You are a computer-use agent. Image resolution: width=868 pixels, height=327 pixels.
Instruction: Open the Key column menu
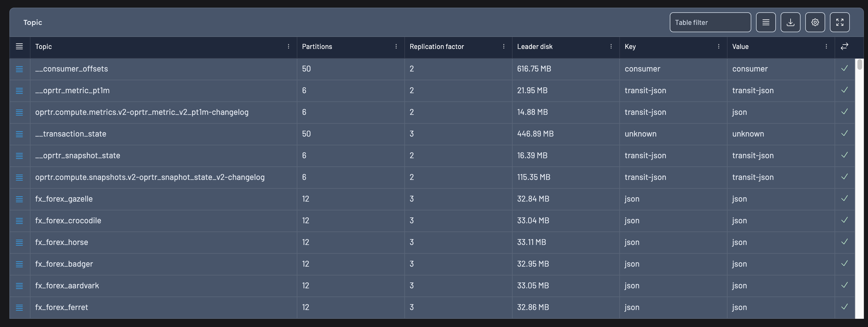coord(719,47)
